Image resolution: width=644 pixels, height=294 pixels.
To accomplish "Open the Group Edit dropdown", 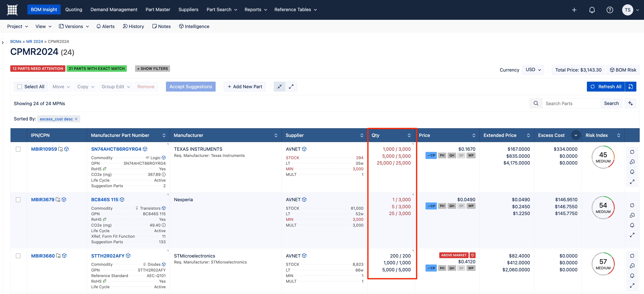I will (x=115, y=87).
